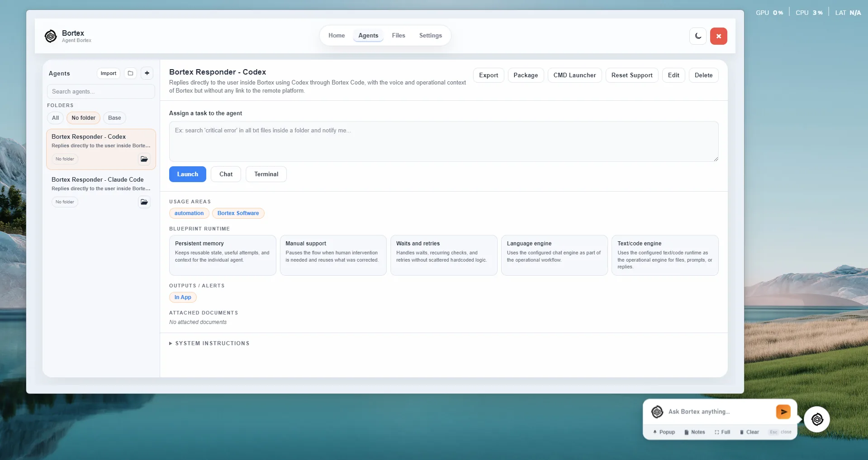
Task: Select Bortex Responder - Claude Code agent card
Action: [101, 192]
